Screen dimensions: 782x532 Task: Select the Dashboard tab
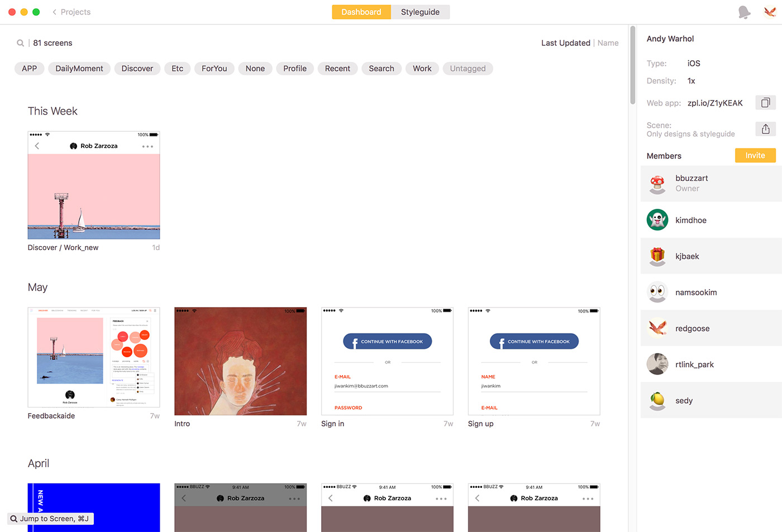[361, 12]
